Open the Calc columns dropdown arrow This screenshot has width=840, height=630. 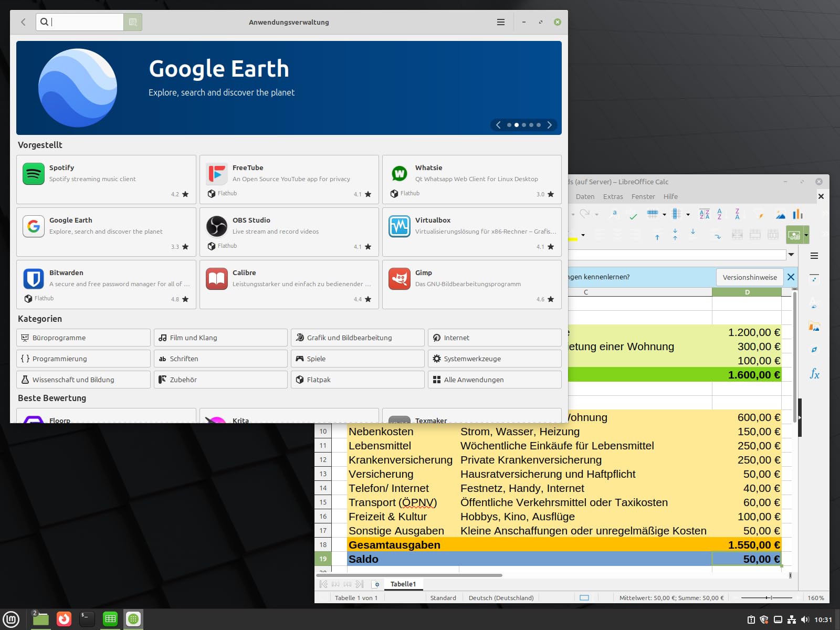click(x=688, y=215)
